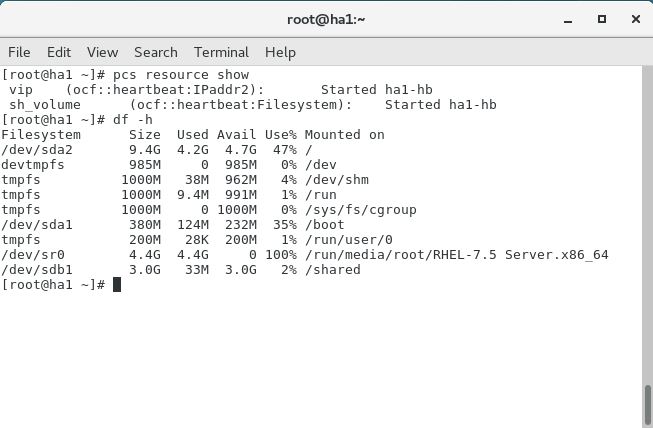The height and width of the screenshot is (428, 653).
Task: Open the View menu
Action: click(102, 52)
